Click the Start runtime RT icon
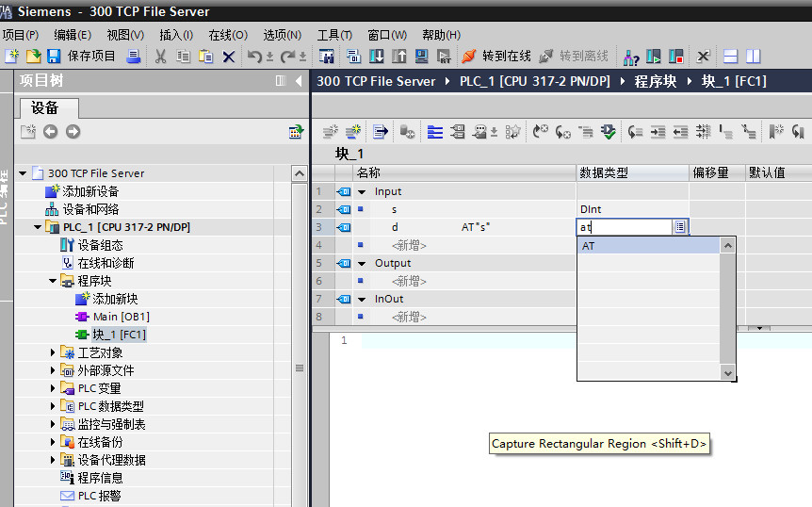The width and height of the screenshot is (812, 507). (444, 56)
